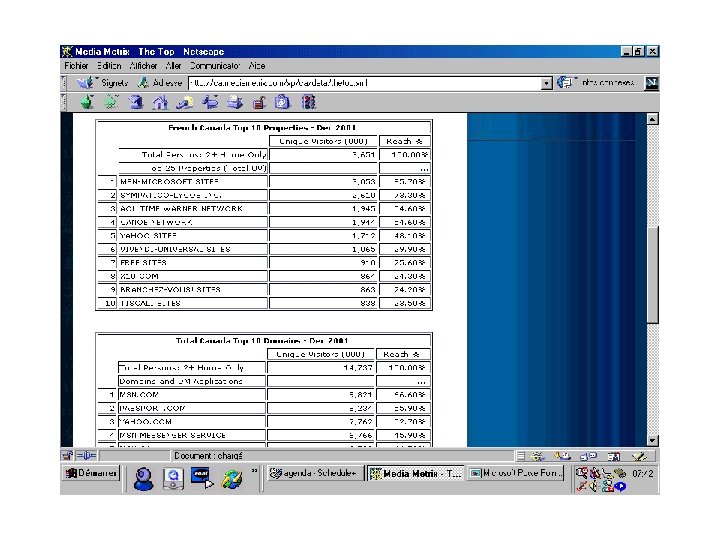Stop loading with the traffic light icon
The width and height of the screenshot is (720, 540).
309,102
